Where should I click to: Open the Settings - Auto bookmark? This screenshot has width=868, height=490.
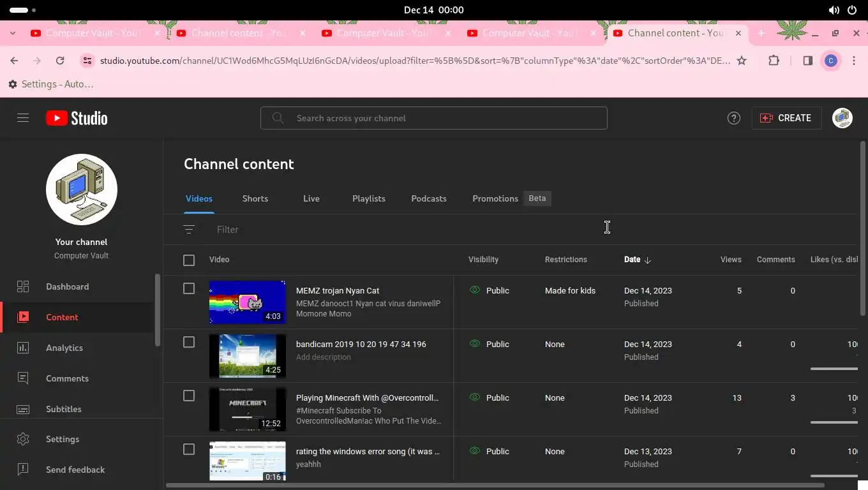(51, 84)
